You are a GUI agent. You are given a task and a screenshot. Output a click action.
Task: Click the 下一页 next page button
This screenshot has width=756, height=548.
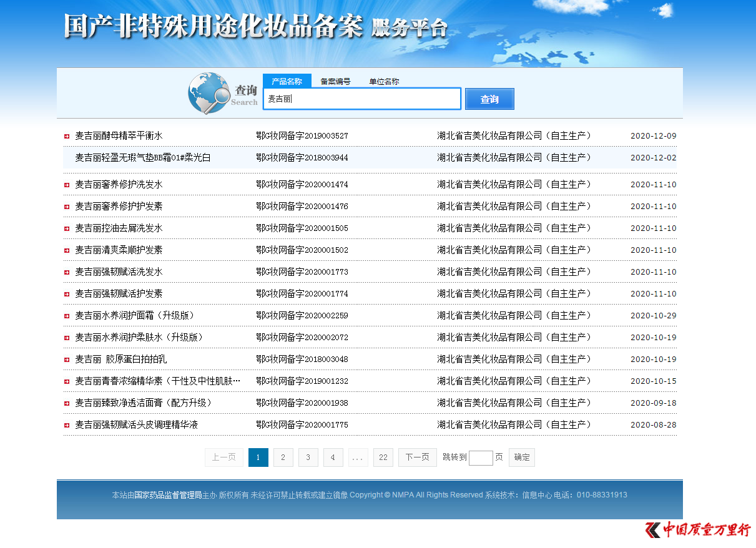418,457
